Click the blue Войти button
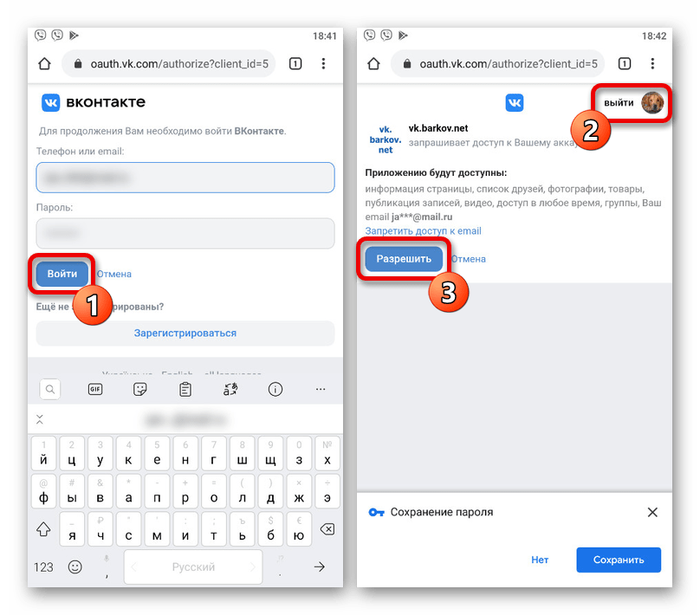Image resolution: width=700 pixels, height=615 pixels. [62, 274]
